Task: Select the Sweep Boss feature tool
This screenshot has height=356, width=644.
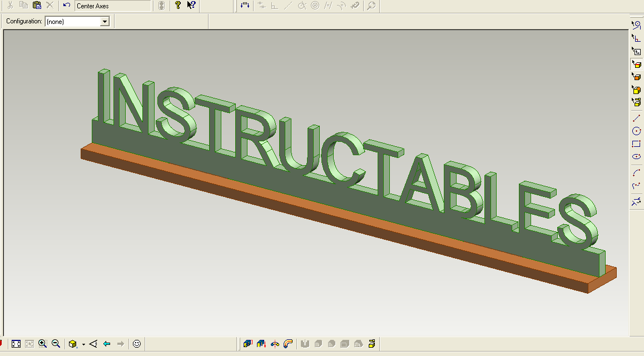Action: 288,344
